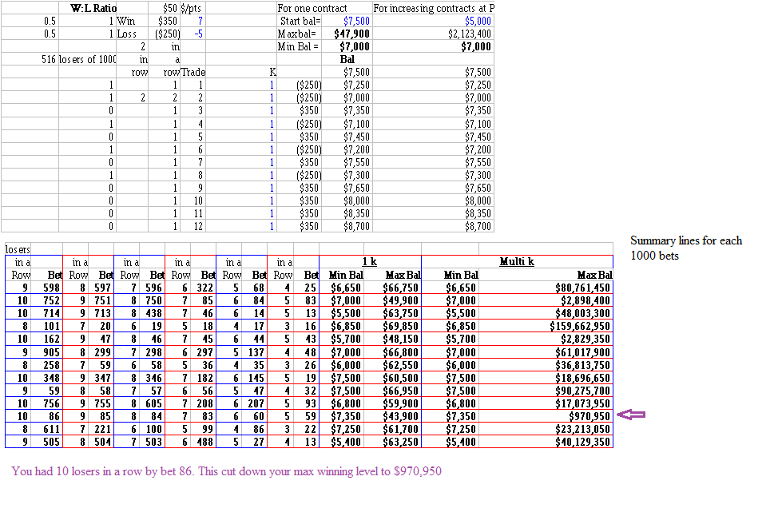Screen dimensions: 778x532
Task: Click the blue $5,000 starting balance cell
Action: [x=433, y=21]
